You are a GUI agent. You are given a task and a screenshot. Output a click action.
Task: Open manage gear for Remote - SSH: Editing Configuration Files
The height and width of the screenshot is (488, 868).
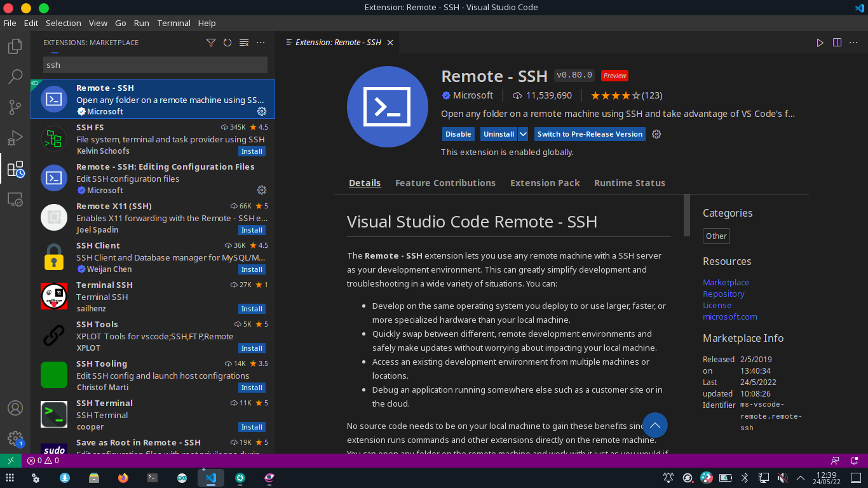tap(262, 190)
